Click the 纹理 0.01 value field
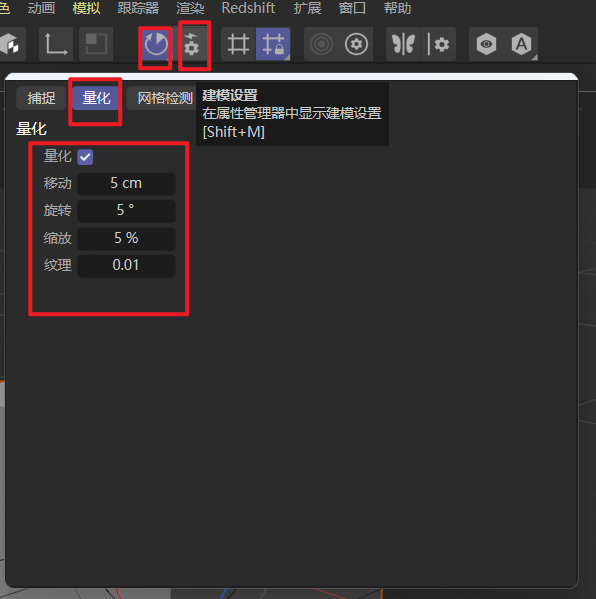Screen dimensions: 596x599 click(x=126, y=266)
